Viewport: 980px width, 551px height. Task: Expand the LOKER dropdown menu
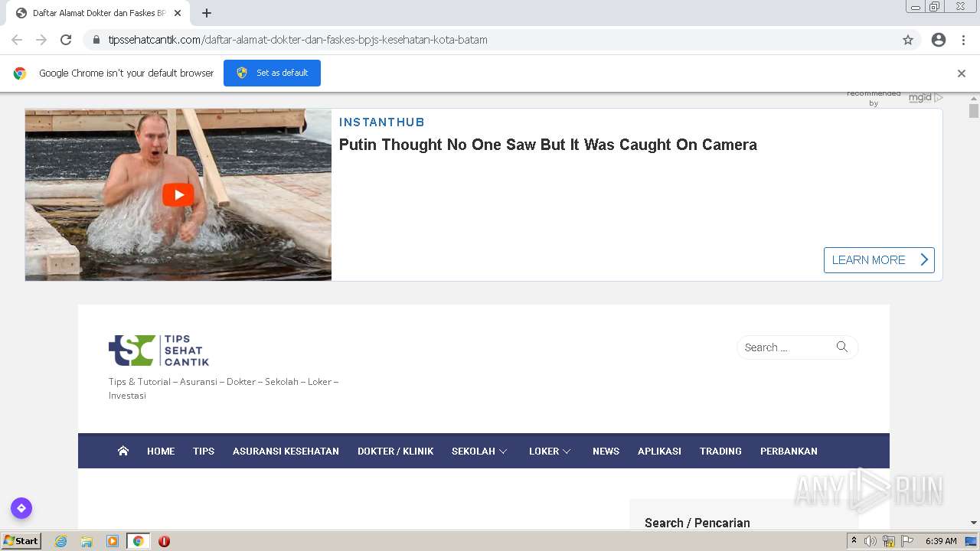click(550, 452)
